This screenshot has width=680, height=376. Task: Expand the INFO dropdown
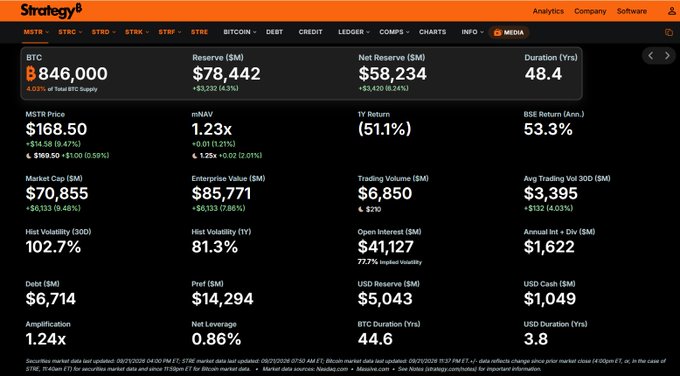[472, 32]
